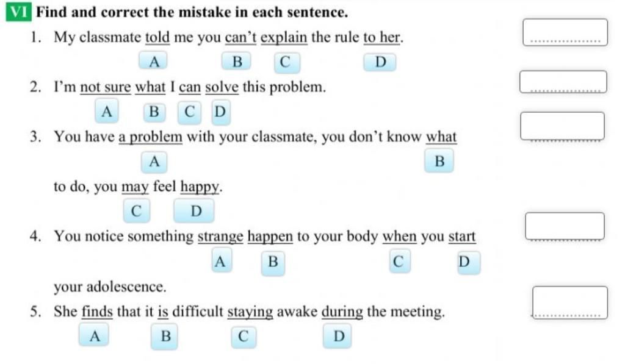Choose option B under "happen"
This screenshot has width=625, height=364.
273,262
